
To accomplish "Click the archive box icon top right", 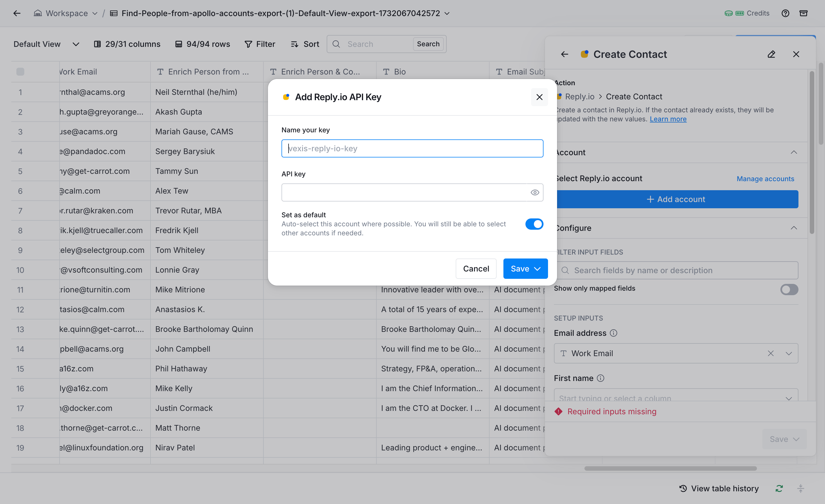I will [x=803, y=13].
